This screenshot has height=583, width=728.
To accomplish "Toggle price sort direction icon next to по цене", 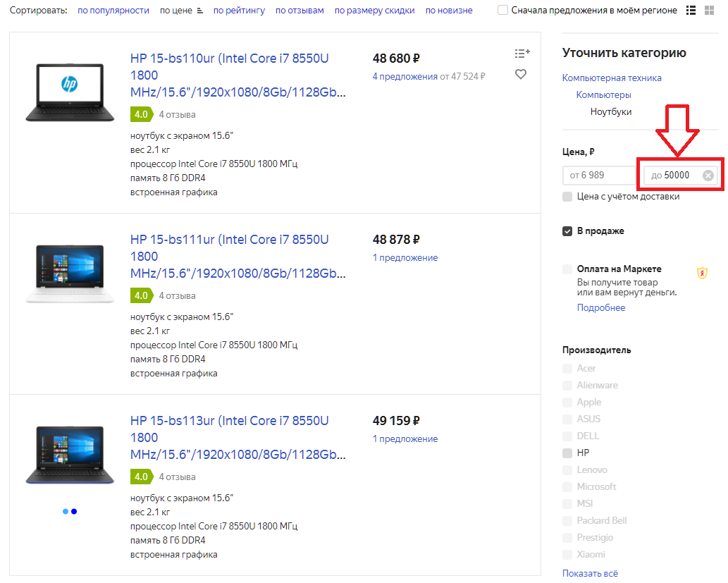I will point(199,11).
